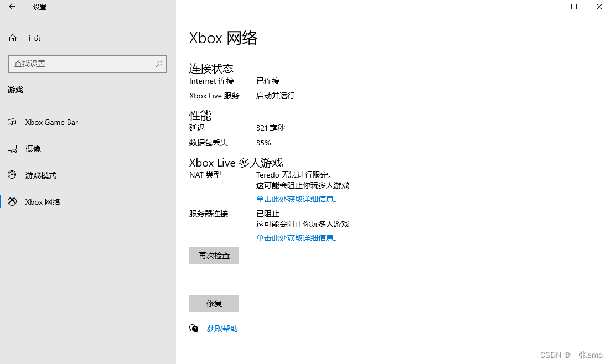Click the NAT 类型 label

[205, 175]
